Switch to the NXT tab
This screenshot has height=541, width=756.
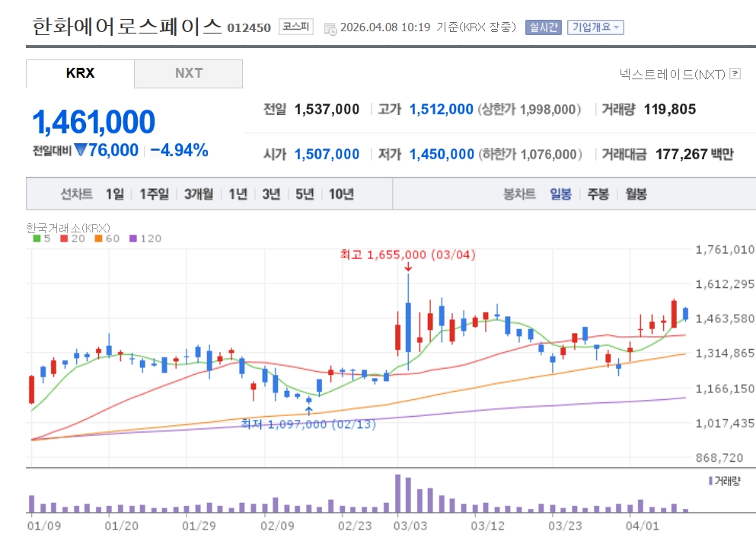pyautogui.click(x=189, y=73)
